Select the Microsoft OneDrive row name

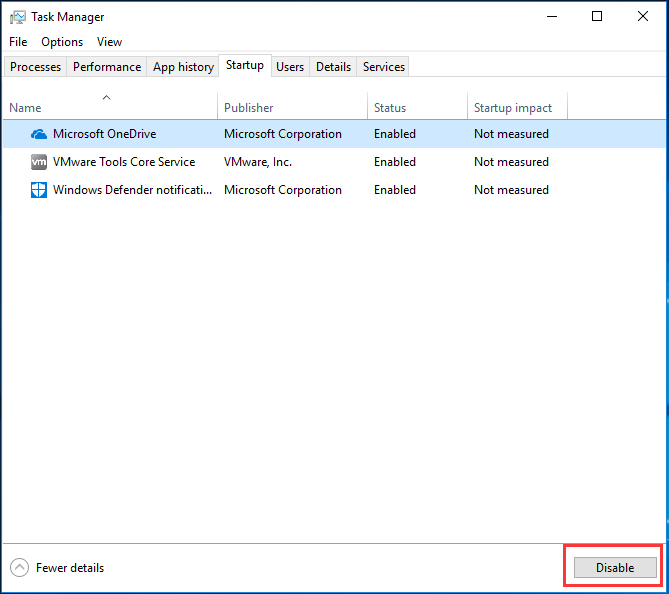(x=105, y=134)
